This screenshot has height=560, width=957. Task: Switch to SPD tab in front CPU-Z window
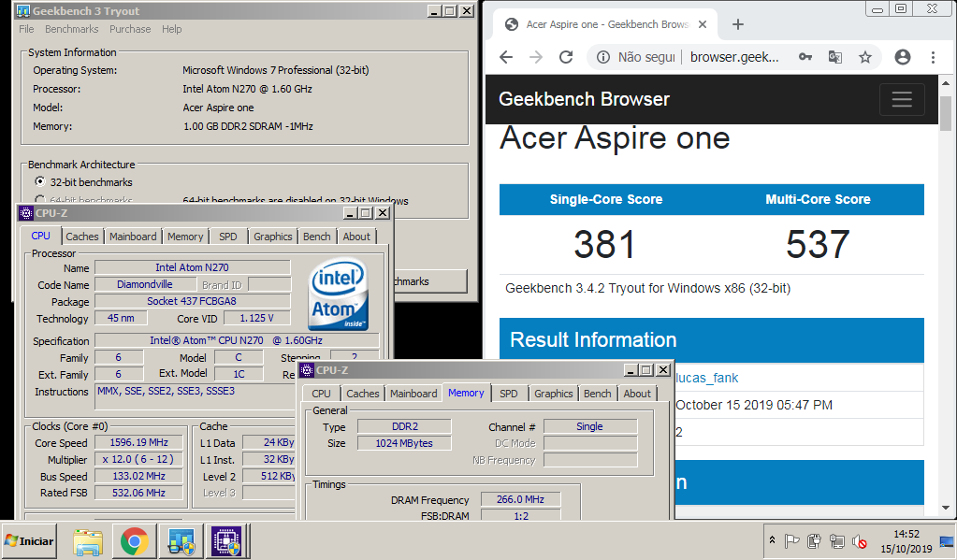tap(508, 394)
